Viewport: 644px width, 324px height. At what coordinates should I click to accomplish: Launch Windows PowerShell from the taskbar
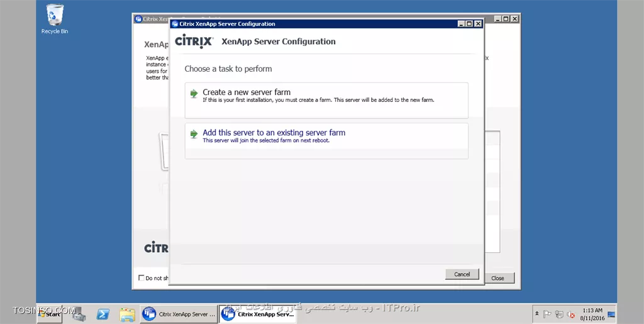click(103, 314)
